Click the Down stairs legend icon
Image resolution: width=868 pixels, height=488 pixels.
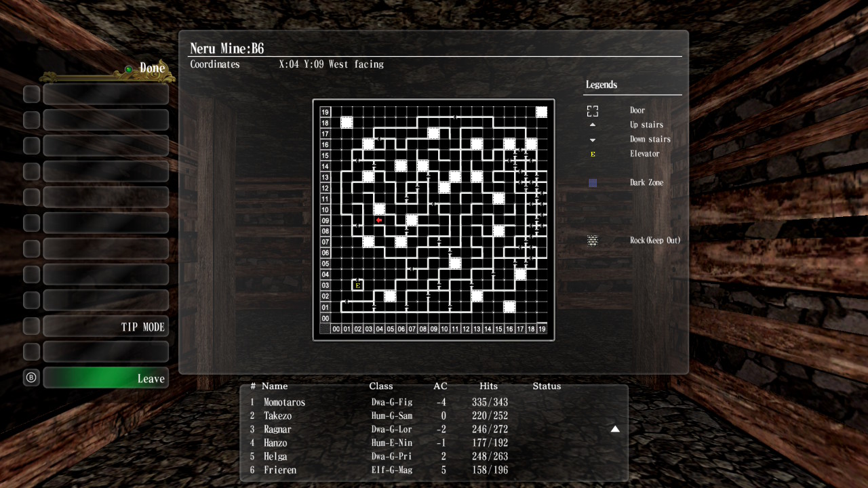tap(592, 140)
